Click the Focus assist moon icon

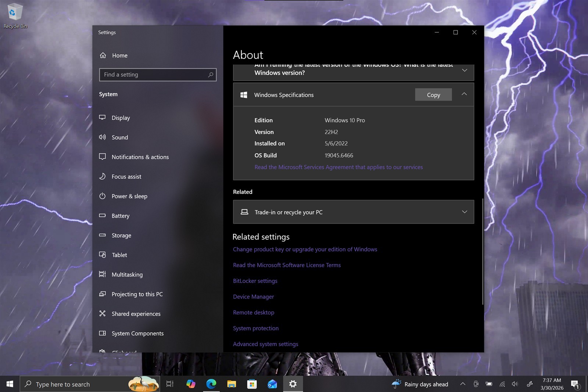(102, 176)
